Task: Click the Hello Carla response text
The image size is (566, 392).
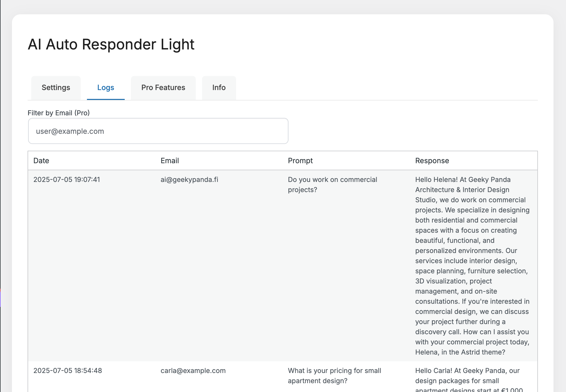Action: [469, 379]
